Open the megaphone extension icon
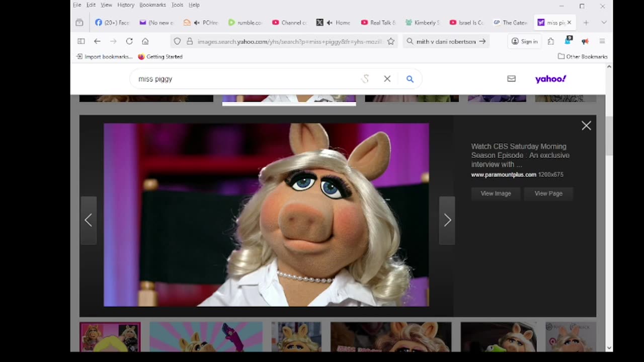This screenshot has height=362, width=644. click(585, 41)
